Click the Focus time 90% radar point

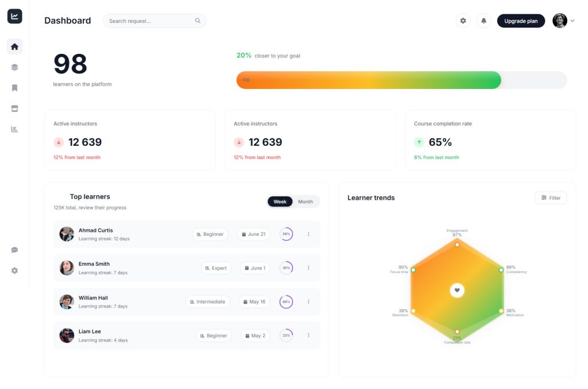[x=413, y=270]
